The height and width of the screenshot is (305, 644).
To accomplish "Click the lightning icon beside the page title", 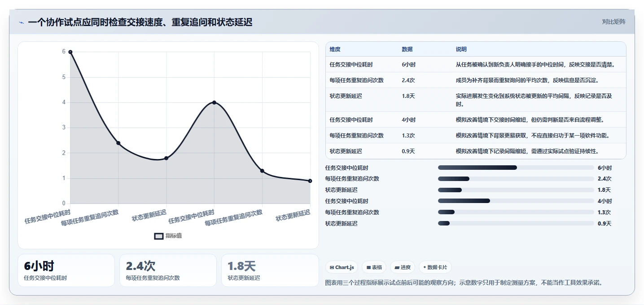I will tap(21, 22).
